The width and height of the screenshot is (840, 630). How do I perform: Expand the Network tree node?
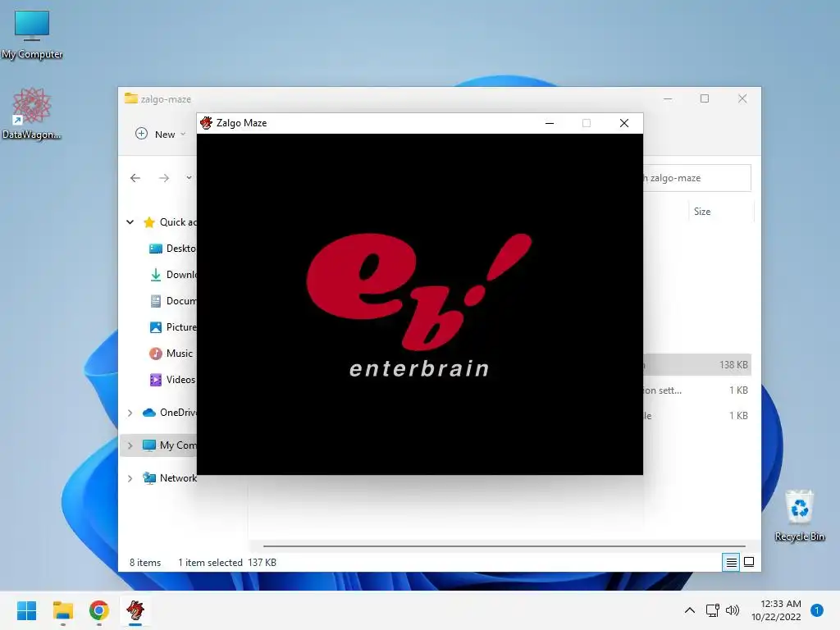130,478
